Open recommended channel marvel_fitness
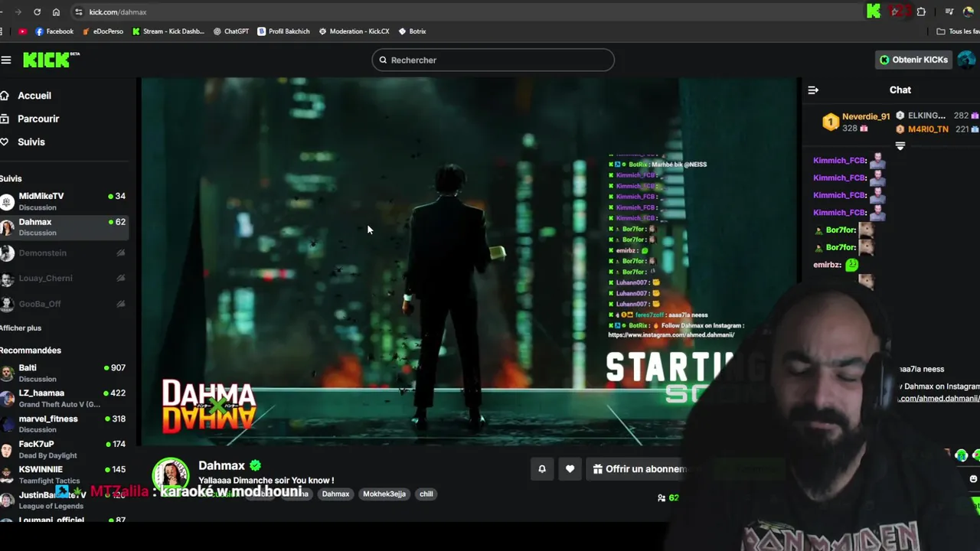The width and height of the screenshot is (980, 551). coord(64,424)
